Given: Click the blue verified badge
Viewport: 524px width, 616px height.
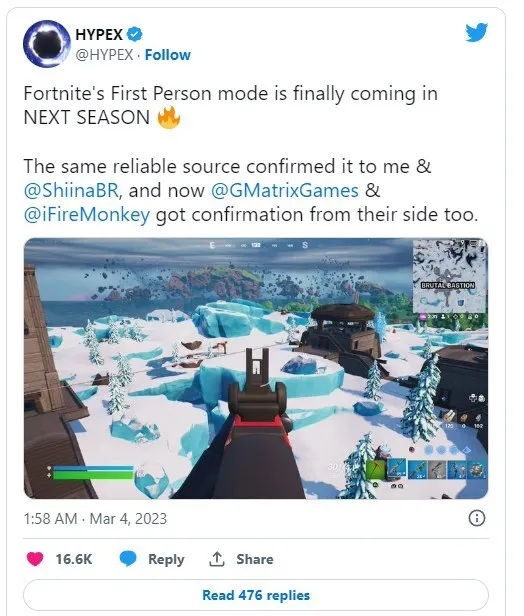Looking at the screenshot, I should [x=135, y=35].
